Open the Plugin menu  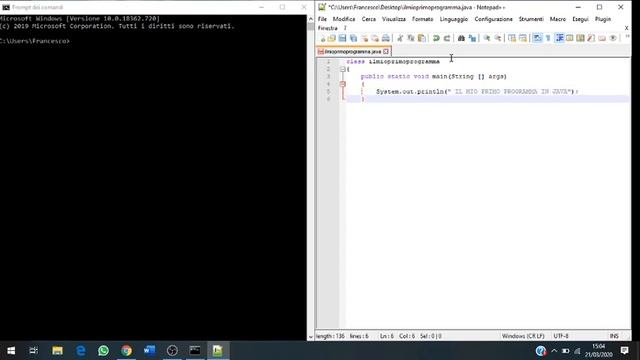[602, 19]
